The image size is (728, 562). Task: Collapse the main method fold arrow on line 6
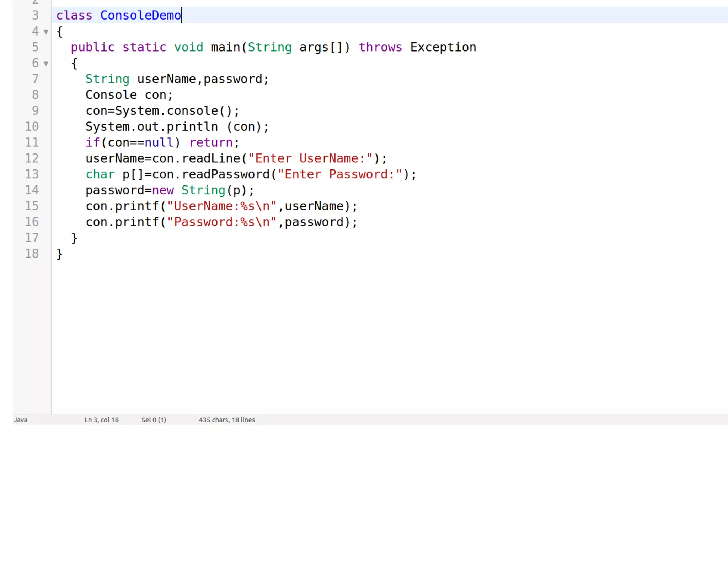[x=46, y=64]
